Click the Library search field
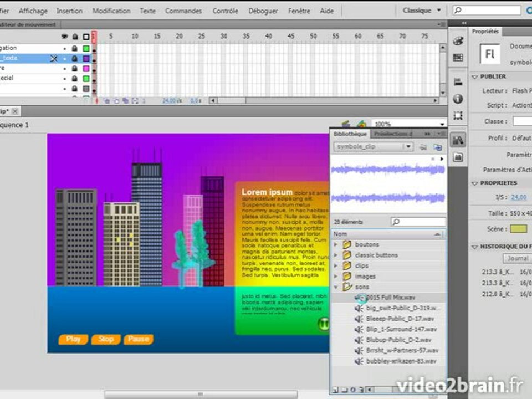 (418, 222)
